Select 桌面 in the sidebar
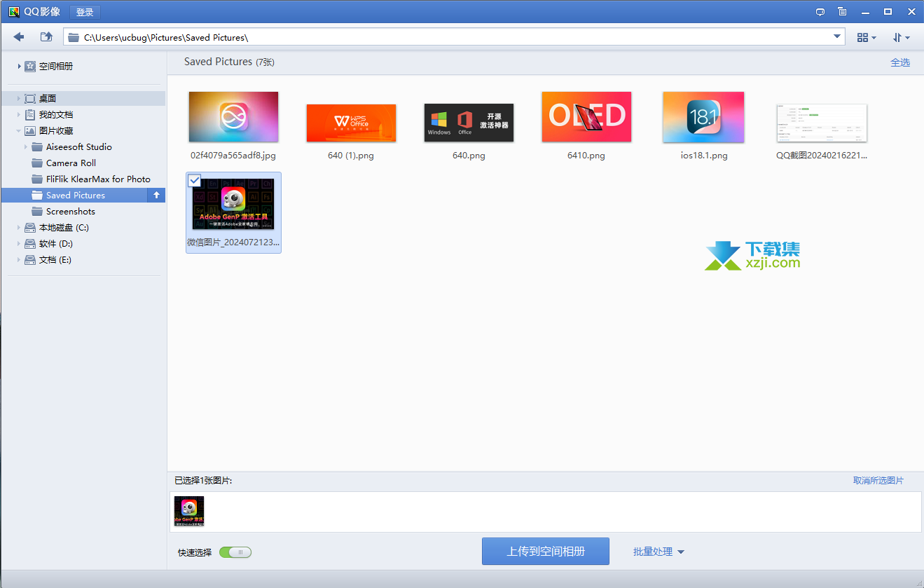924x588 pixels. click(x=48, y=99)
